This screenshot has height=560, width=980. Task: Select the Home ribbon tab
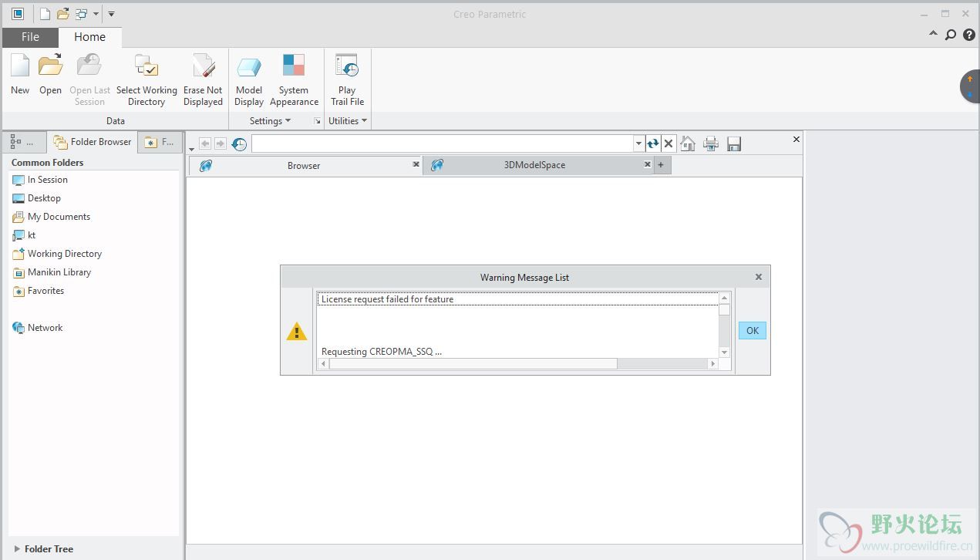point(89,37)
